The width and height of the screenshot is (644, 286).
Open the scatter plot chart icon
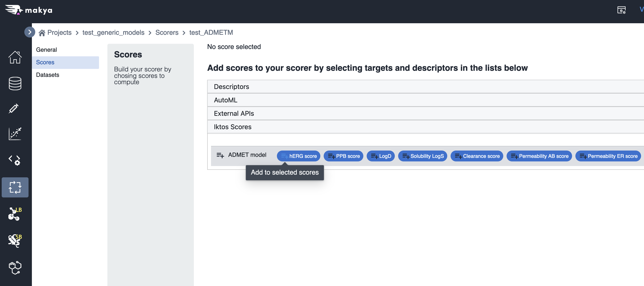pos(15,134)
